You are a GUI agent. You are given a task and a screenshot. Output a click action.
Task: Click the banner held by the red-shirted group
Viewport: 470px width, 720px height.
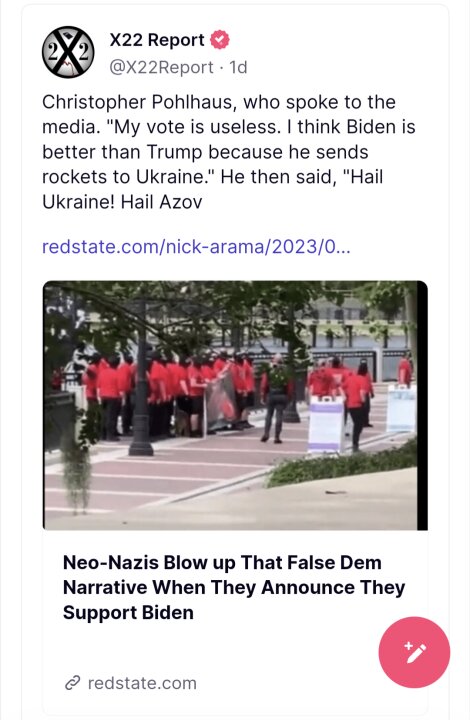coord(220,404)
